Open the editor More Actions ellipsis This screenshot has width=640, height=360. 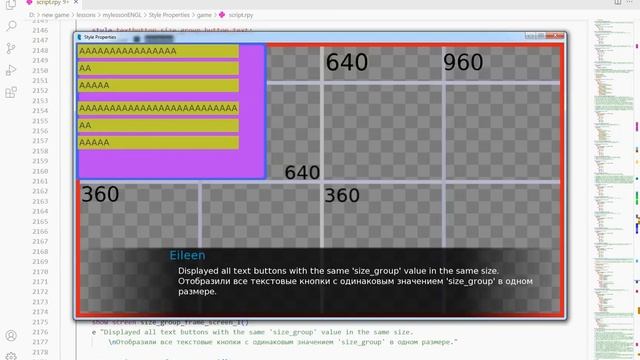(x=629, y=2)
